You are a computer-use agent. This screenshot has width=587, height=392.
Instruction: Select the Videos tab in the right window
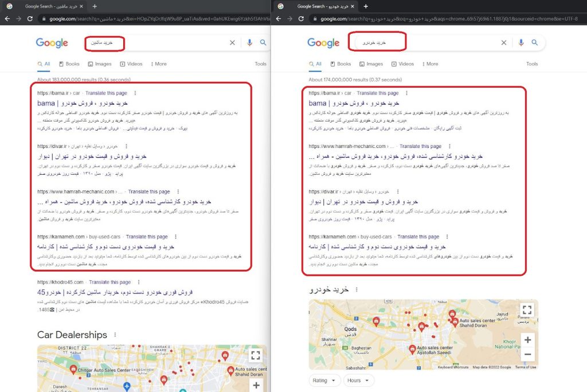pos(402,64)
